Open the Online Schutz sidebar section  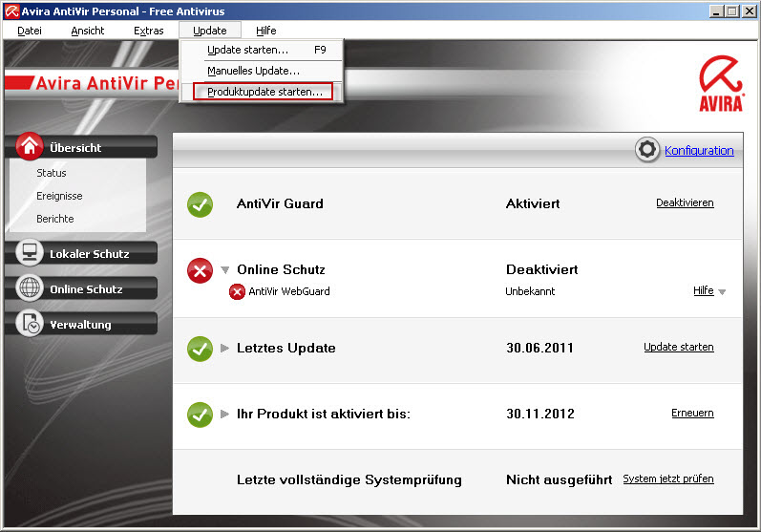[x=81, y=288]
